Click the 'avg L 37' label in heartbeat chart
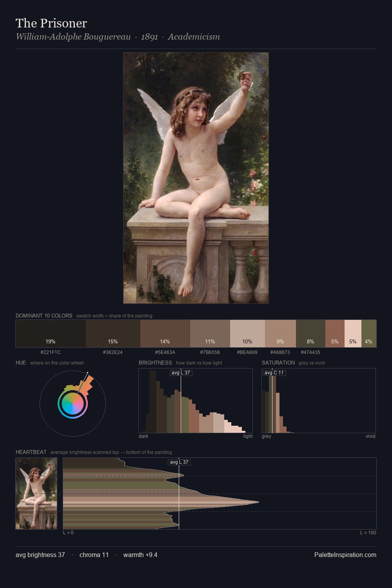The width and height of the screenshot is (392, 588). click(x=179, y=462)
